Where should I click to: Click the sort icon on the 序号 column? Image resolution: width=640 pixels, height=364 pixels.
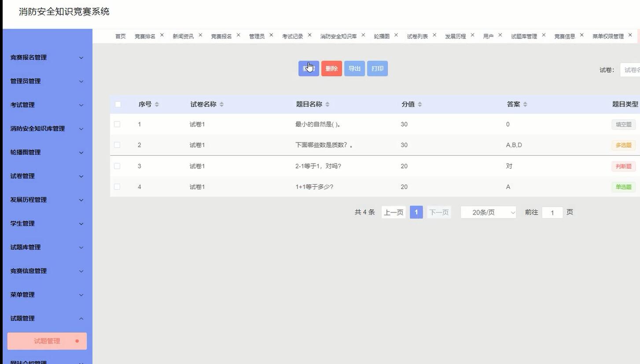156,104
